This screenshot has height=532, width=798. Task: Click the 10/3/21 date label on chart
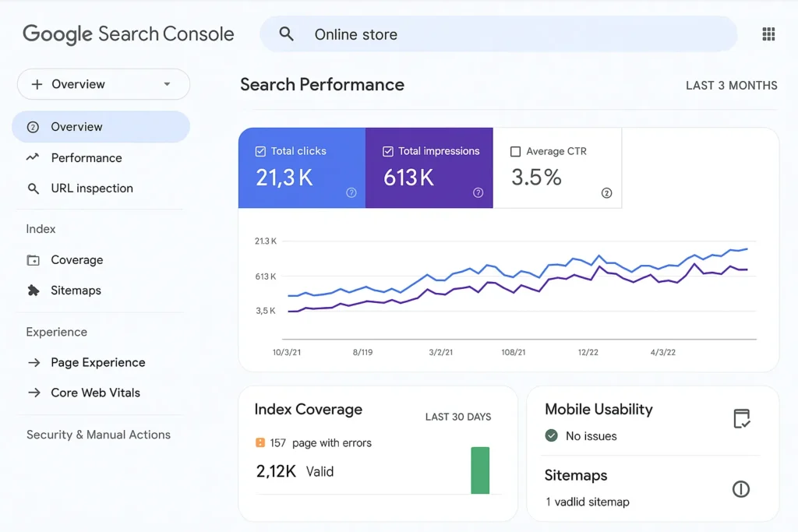tap(287, 352)
